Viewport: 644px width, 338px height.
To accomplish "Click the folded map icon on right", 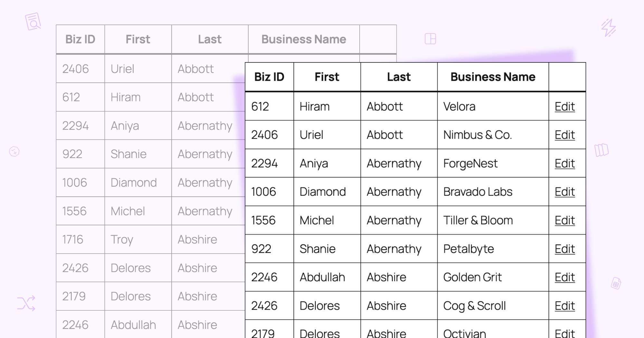I will [x=601, y=150].
